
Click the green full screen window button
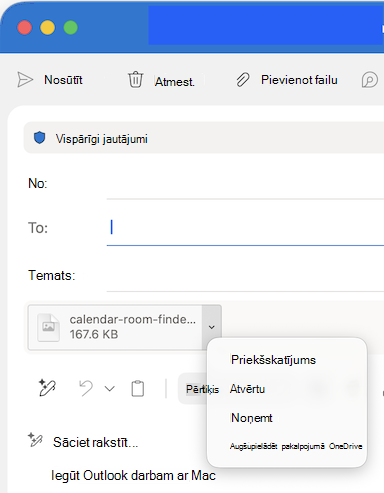(x=70, y=28)
